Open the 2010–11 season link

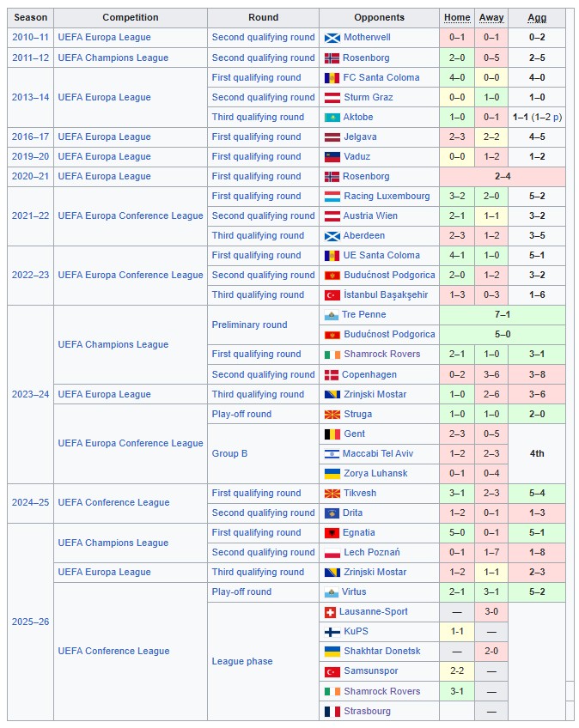pyautogui.click(x=30, y=38)
